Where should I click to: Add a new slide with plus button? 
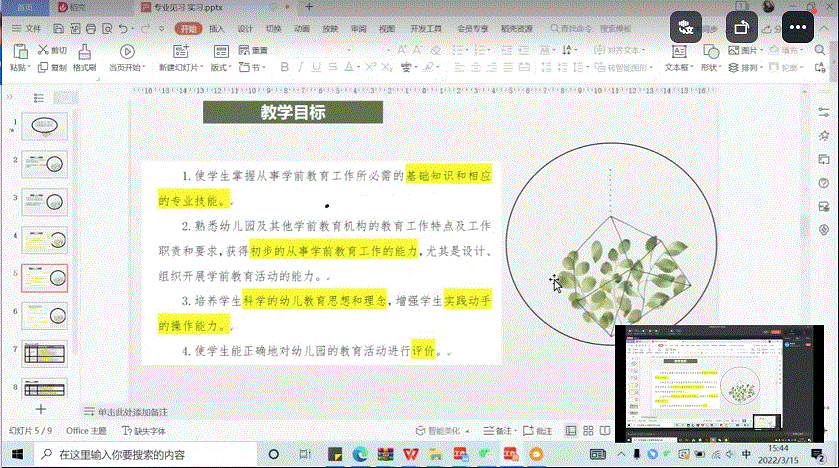[x=41, y=409]
